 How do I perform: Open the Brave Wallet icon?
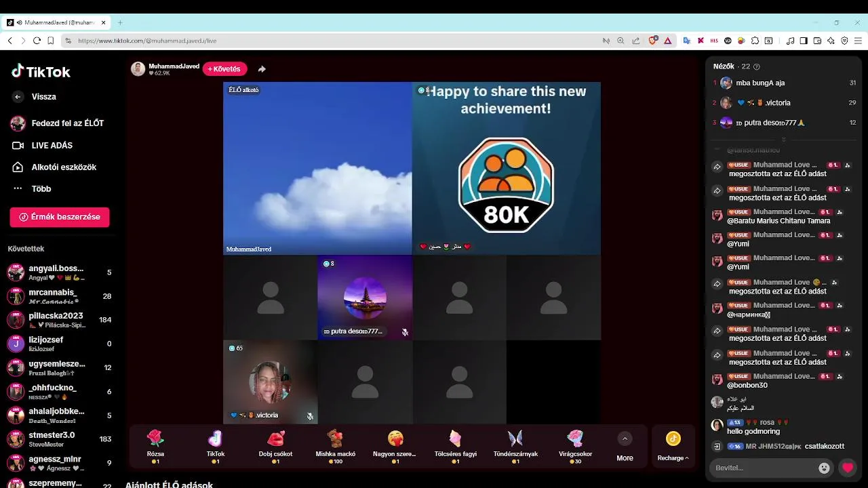click(x=817, y=41)
